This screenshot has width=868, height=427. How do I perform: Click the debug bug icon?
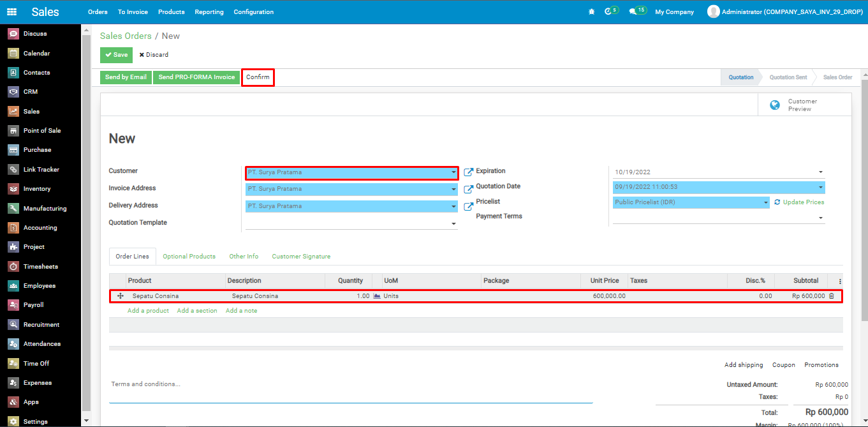tap(591, 12)
